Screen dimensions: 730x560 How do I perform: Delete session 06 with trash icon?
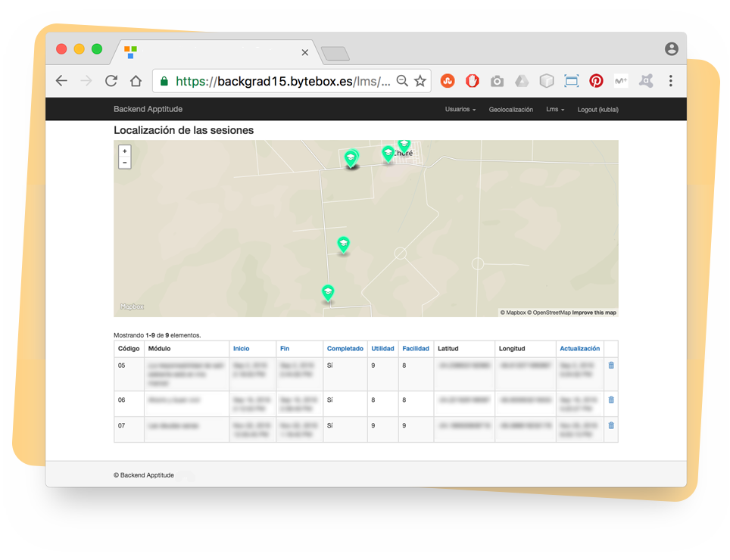tap(611, 400)
